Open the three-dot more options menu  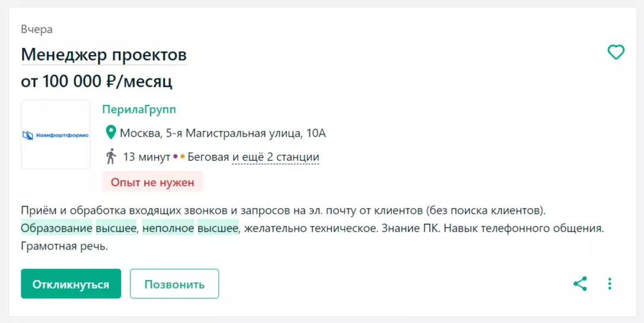click(x=610, y=284)
